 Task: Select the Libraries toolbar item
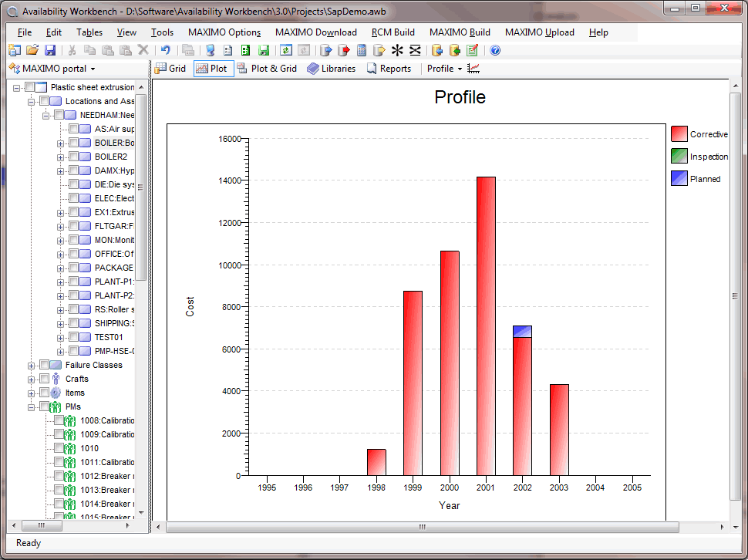pos(331,68)
